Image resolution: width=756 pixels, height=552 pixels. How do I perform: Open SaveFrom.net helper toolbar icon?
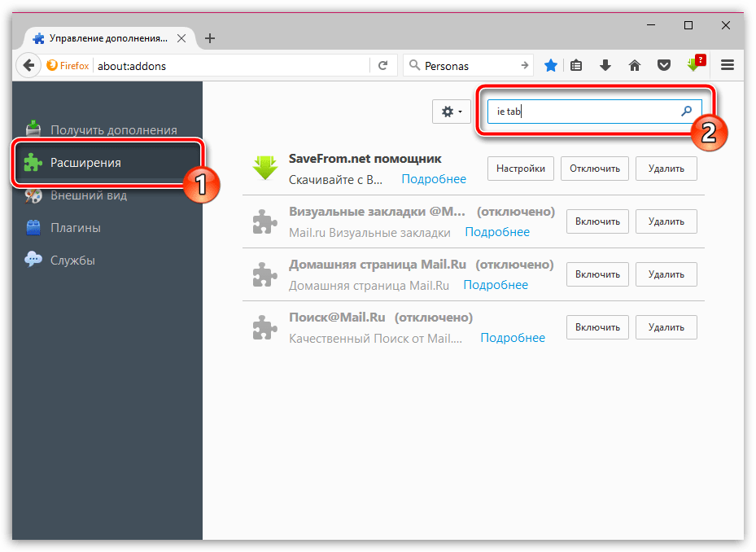tap(695, 64)
